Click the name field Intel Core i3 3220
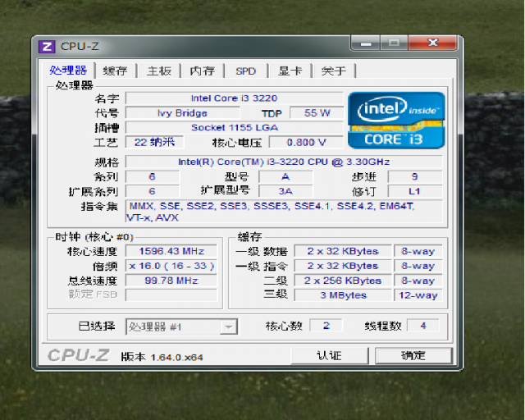The height and width of the screenshot is (420, 525). click(x=235, y=98)
